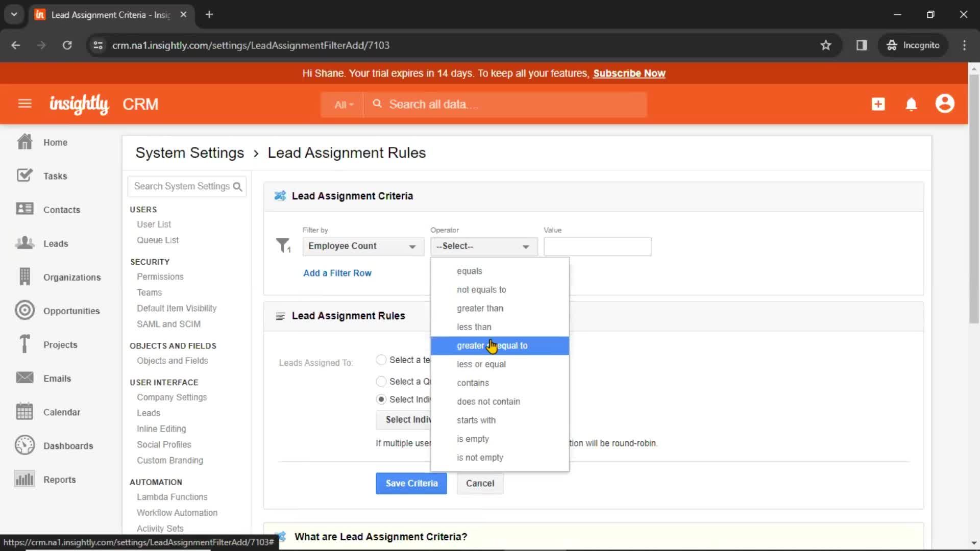Viewport: 980px width, 551px height.
Task: Click the Leads people icon
Action: point(24,243)
